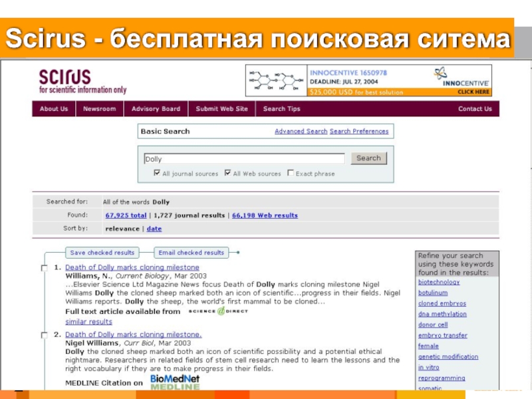Enable Exact phrase checkbox
532x399 pixels.
(291, 173)
